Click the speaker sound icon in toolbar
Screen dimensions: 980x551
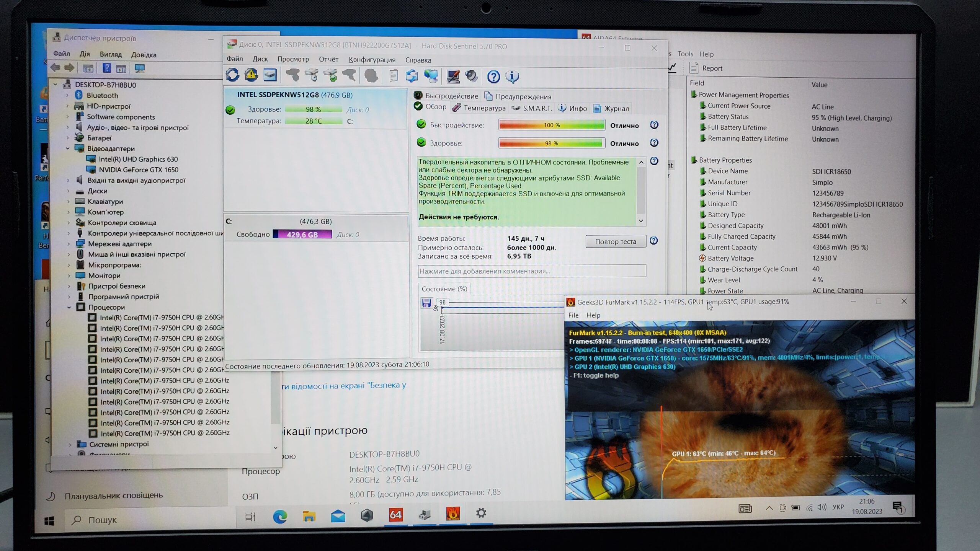coord(472,76)
